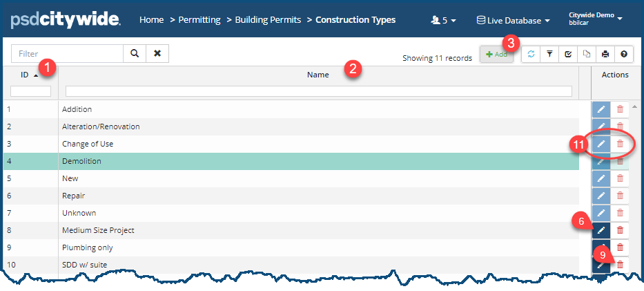Print the construction types list
644x291 pixels.
point(605,54)
